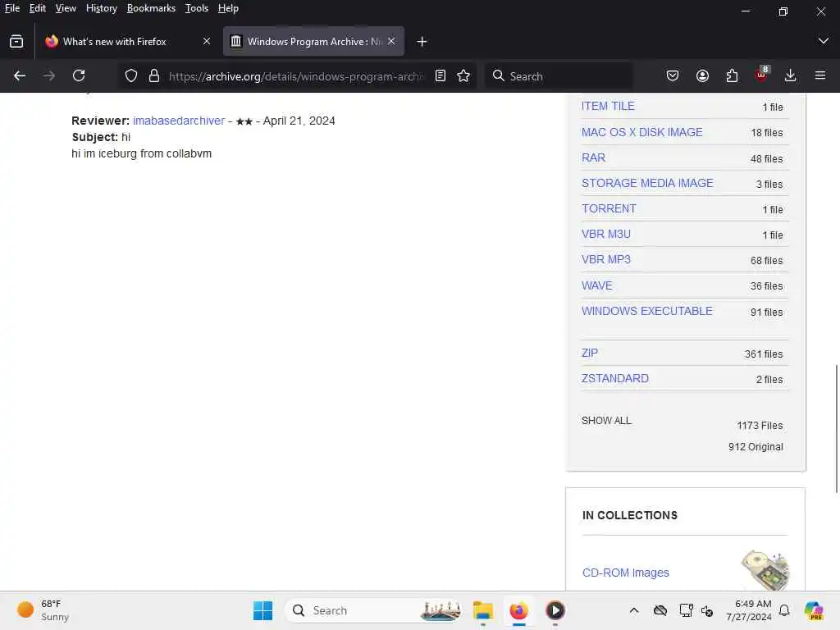Open a new tab
This screenshot has height=630, width=840.
click(422, 41)
